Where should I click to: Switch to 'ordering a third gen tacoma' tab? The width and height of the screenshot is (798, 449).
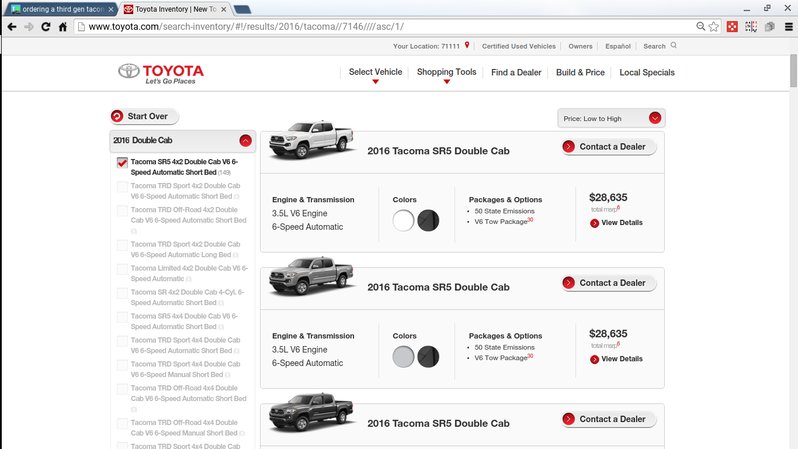point(59,9)
